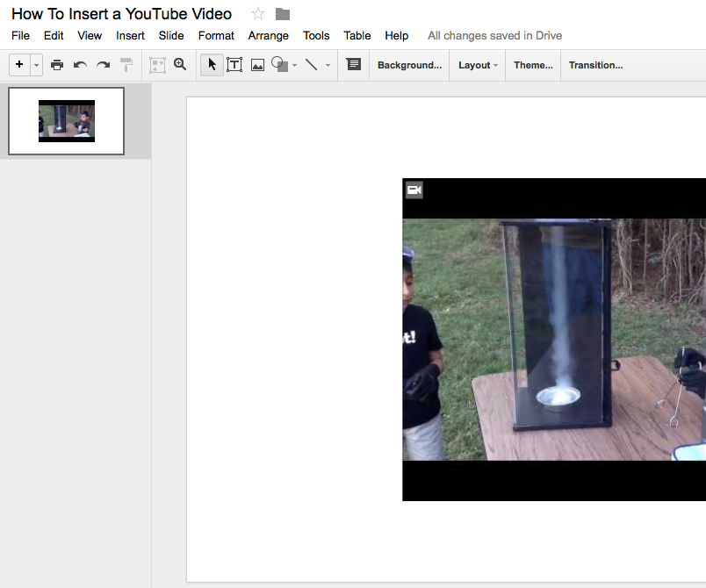The width and height of the screenshot is (706, 588).
Task: Click the paint format tool
Action: 126,64
